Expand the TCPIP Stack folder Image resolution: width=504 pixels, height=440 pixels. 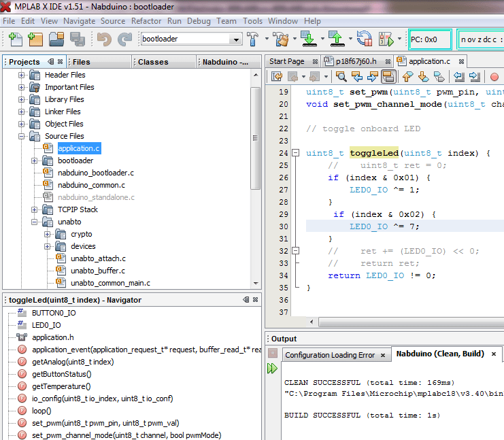pos(34,209)
